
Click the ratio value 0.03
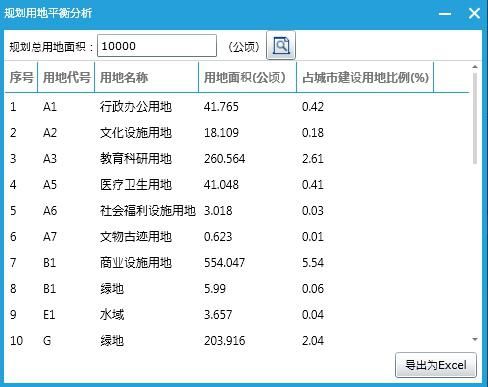tap(313, 211)
